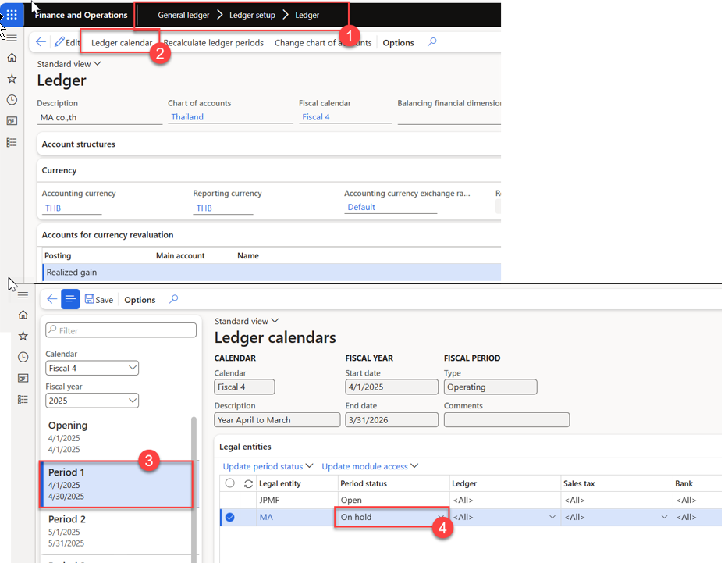Click Balancing financial dimension field

[449, 118]
